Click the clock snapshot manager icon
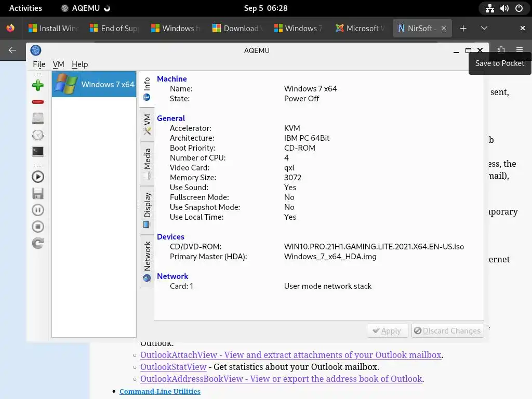Image resolution: width=532 pixels, height=399 pixels. (37, 135)
